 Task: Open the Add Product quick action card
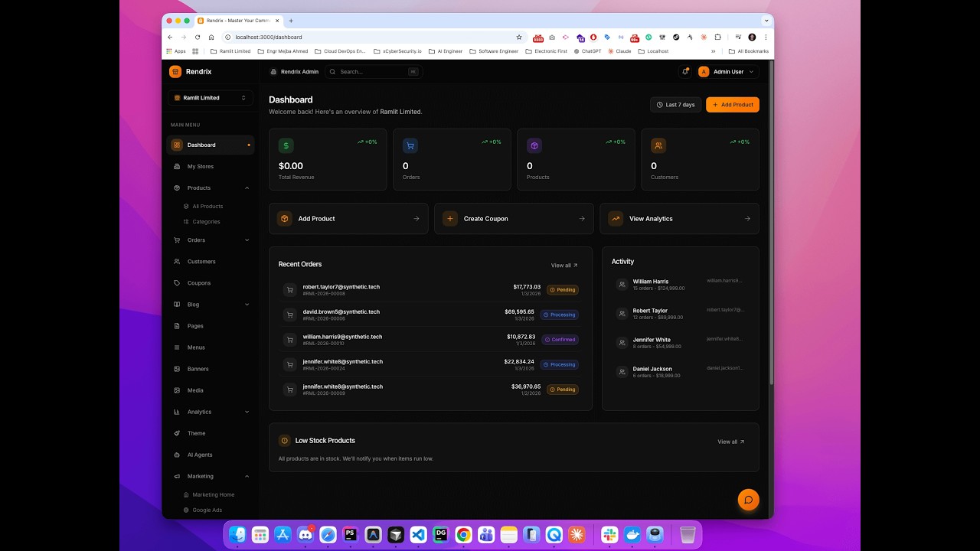348,219
